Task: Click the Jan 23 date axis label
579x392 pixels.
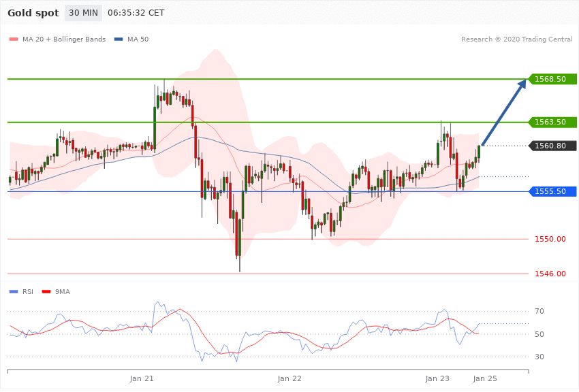Action: (x=437, y=378)
